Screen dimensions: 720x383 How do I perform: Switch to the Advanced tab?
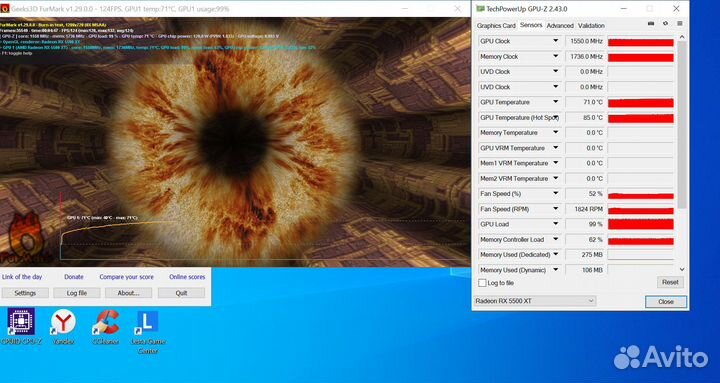click(560, 26)
